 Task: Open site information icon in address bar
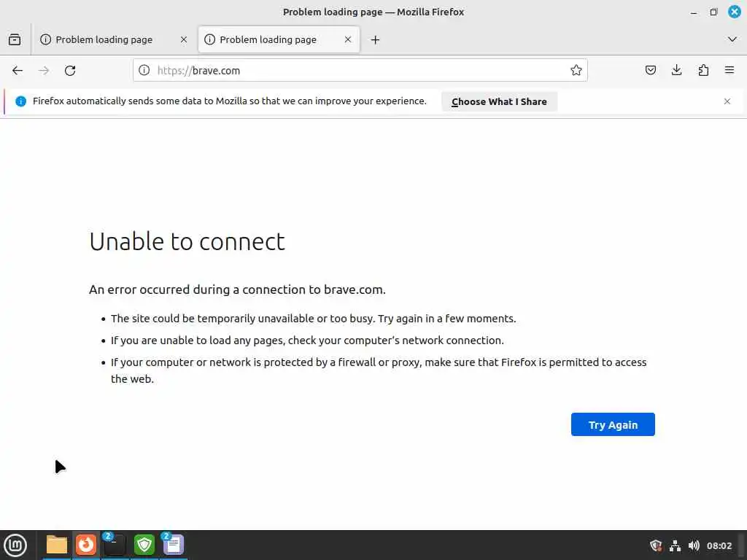pos(144,71)
